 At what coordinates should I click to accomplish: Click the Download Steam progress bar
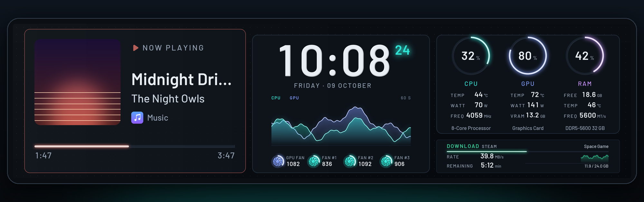527,151
